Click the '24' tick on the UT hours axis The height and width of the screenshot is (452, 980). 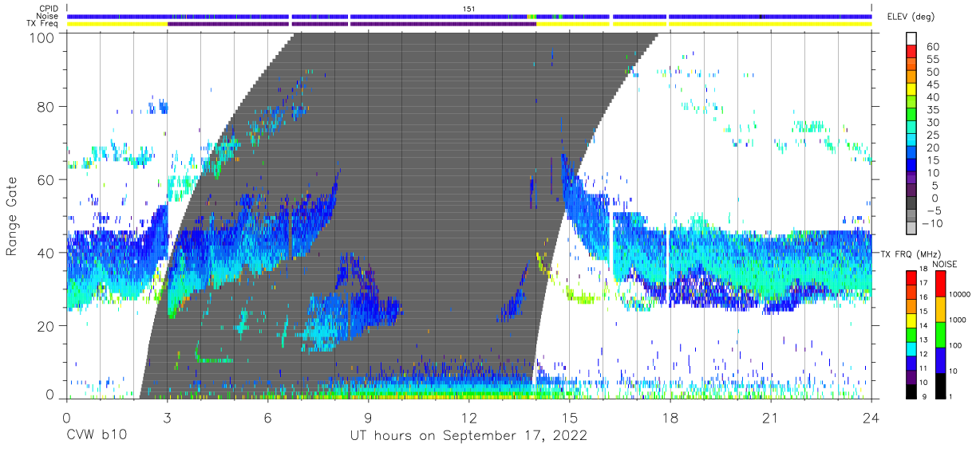click(x=871, y=416)
